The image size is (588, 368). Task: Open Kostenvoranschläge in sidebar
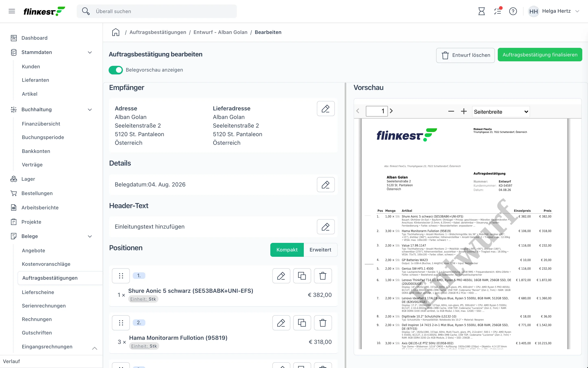tap(46, 264)
